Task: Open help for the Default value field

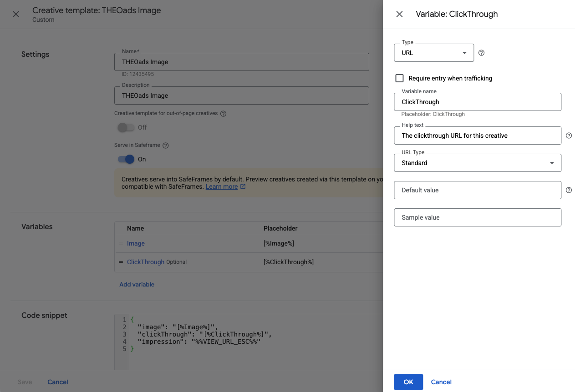Action: click(x=569, y=190)
